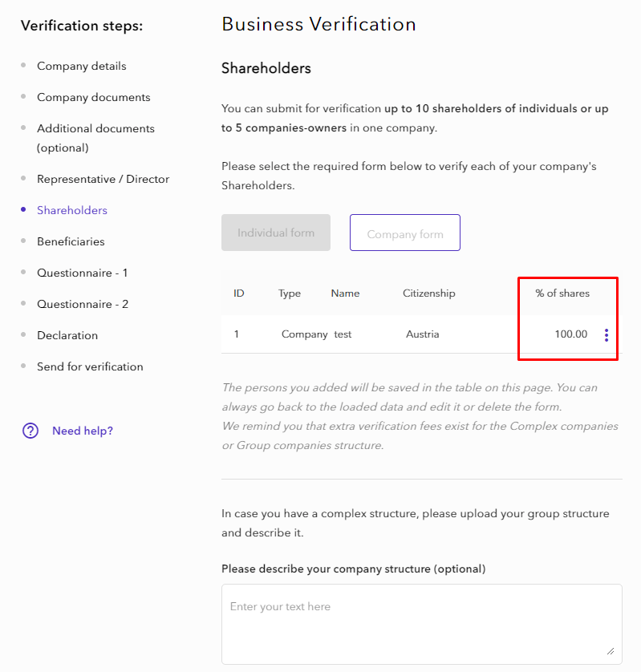Open the Declaration step
Screen dimensions: 641x672
point(67,335)
